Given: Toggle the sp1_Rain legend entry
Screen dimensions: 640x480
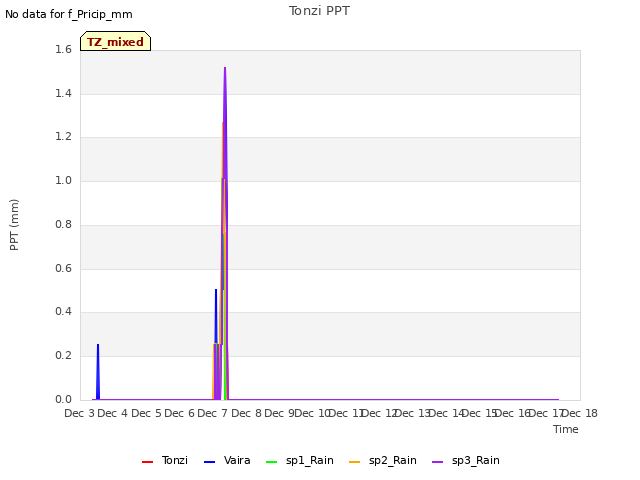Looking at the screenshot, I should tap(300, 460).
